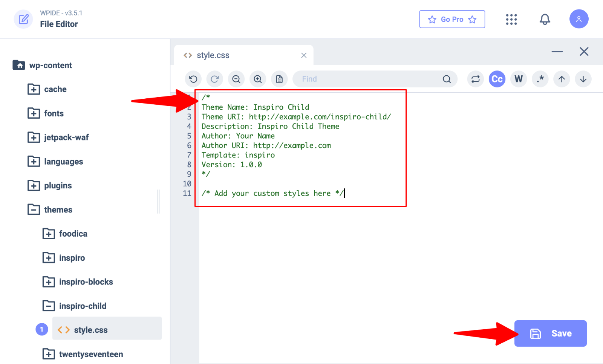
Task: Click the 'Version: 1.0.0' line
Action: [x=231, y=165]
